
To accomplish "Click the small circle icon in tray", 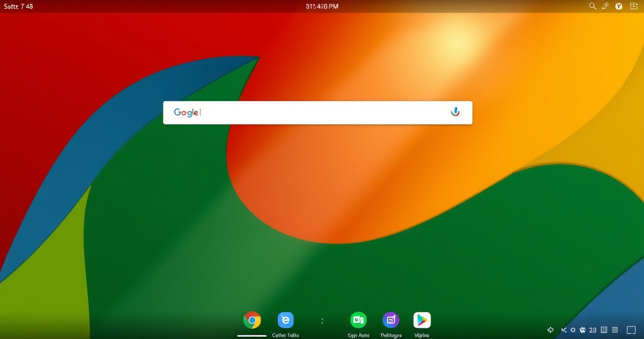I will pos(573,330).
